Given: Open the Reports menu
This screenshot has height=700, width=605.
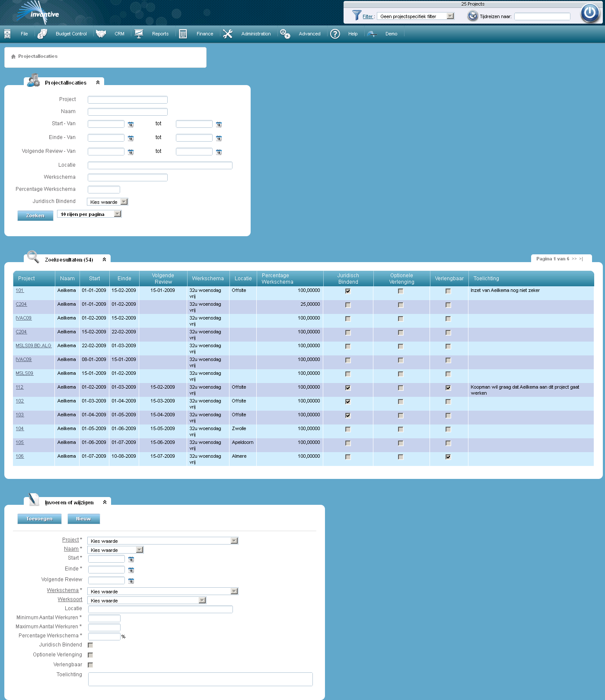Looking at the screenshot, I should tap(160, 34).
